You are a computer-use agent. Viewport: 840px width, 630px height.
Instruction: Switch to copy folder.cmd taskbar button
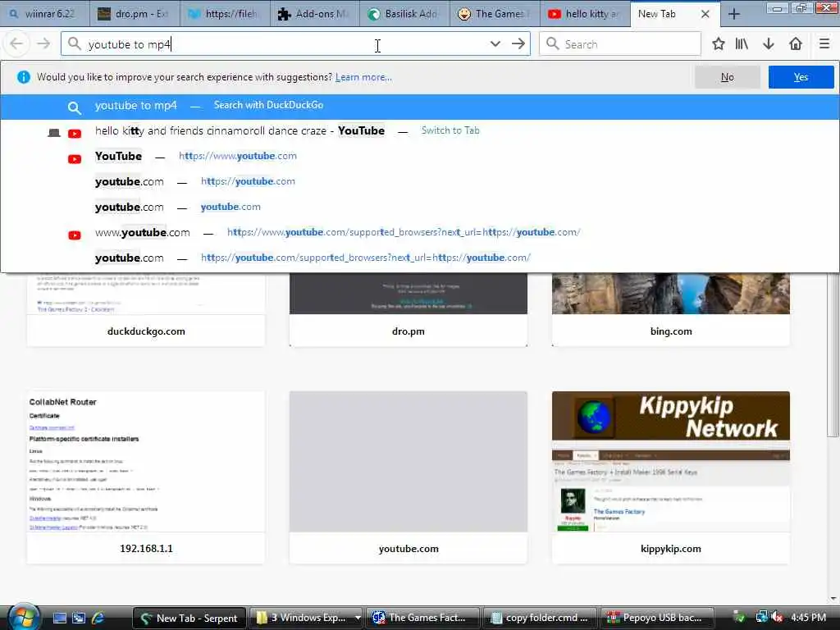[541, 618]
